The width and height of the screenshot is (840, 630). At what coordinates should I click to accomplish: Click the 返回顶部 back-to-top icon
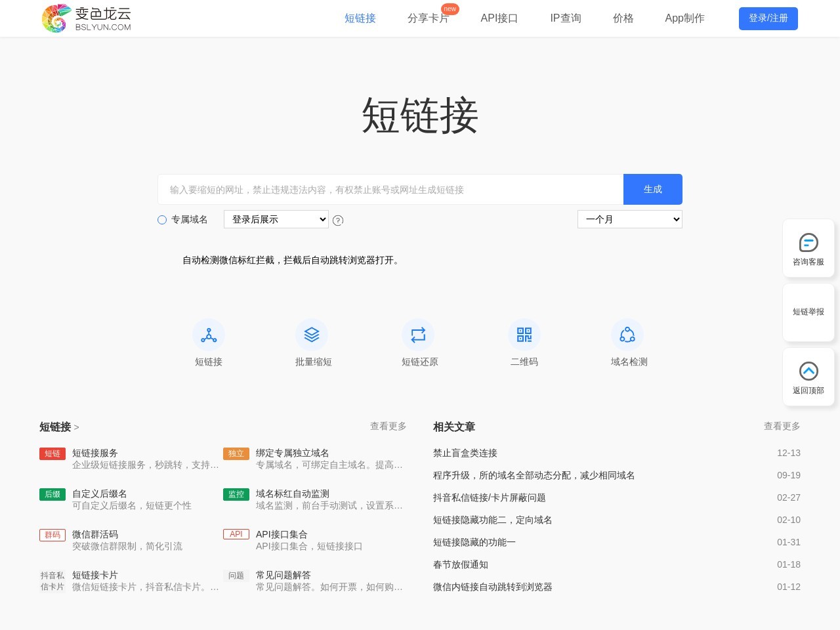(808, 371)
